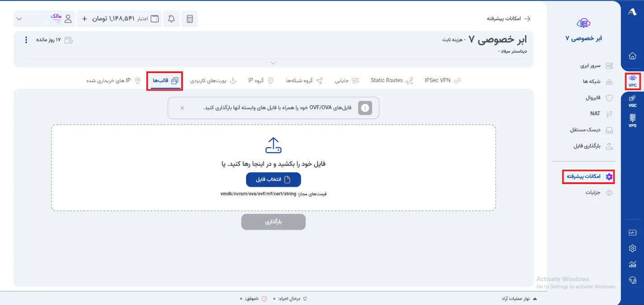
Task: Select the VPC product icon
Action: (632, 81)
